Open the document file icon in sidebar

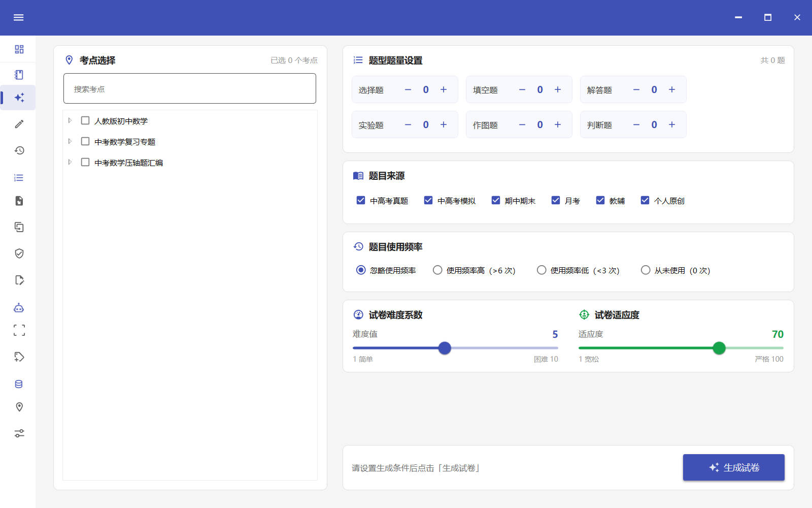19,201
